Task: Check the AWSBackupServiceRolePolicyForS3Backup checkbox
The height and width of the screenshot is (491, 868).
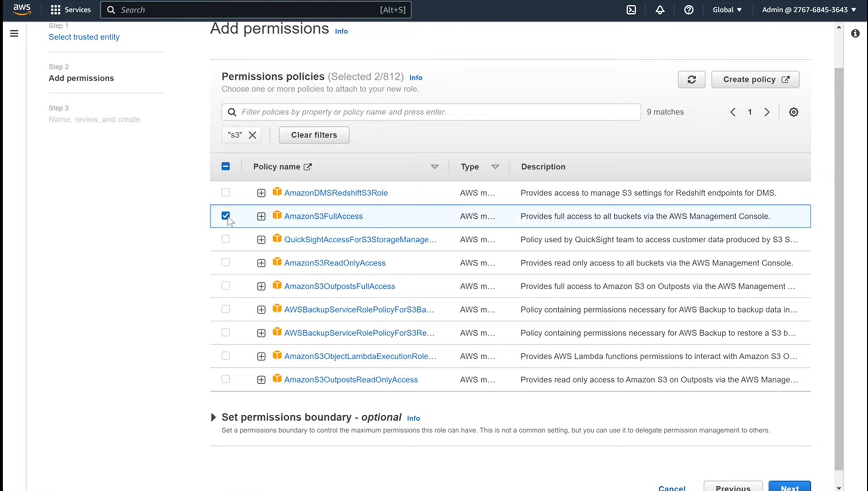Action: [x=226, y=309]
